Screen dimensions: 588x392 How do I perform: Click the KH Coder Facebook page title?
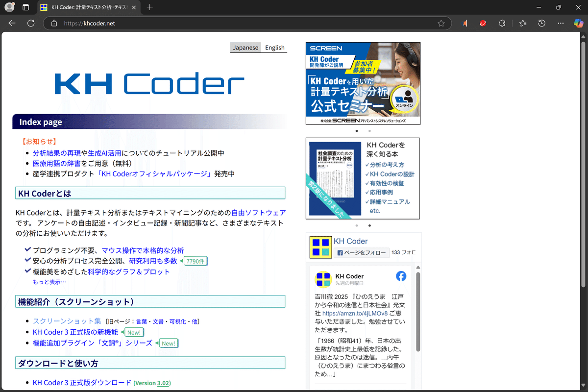[350, 241]
